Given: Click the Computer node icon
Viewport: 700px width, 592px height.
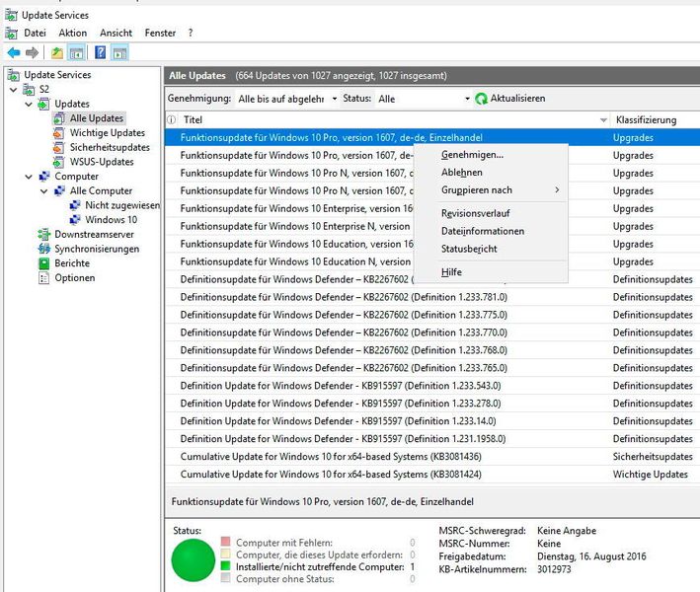Looking at the screenshot, I should (44, 177).
